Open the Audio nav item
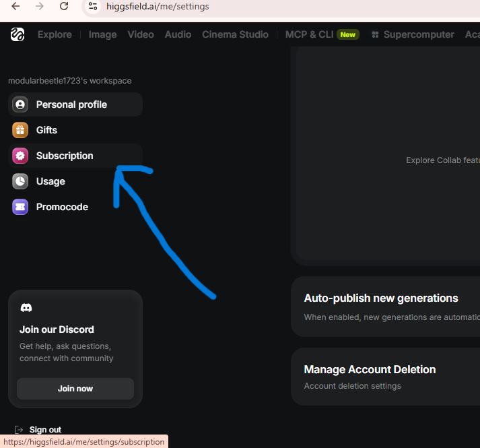 [x=178, y=34]
